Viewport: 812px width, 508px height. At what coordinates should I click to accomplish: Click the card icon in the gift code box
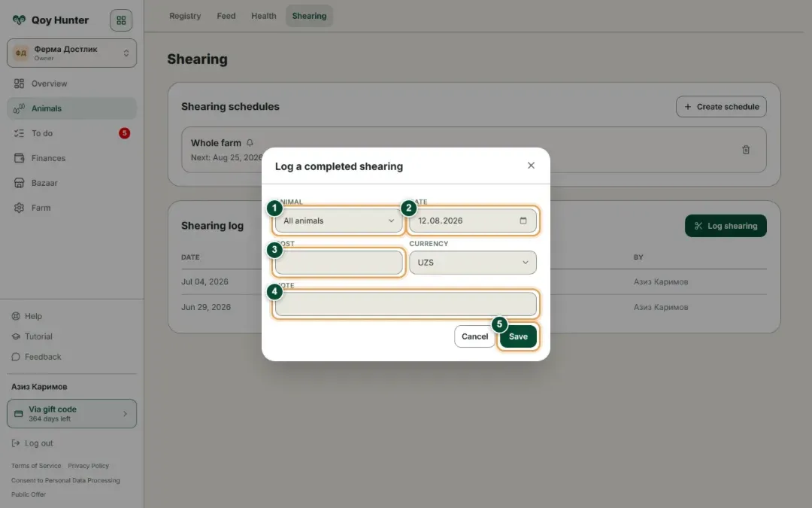19,414
